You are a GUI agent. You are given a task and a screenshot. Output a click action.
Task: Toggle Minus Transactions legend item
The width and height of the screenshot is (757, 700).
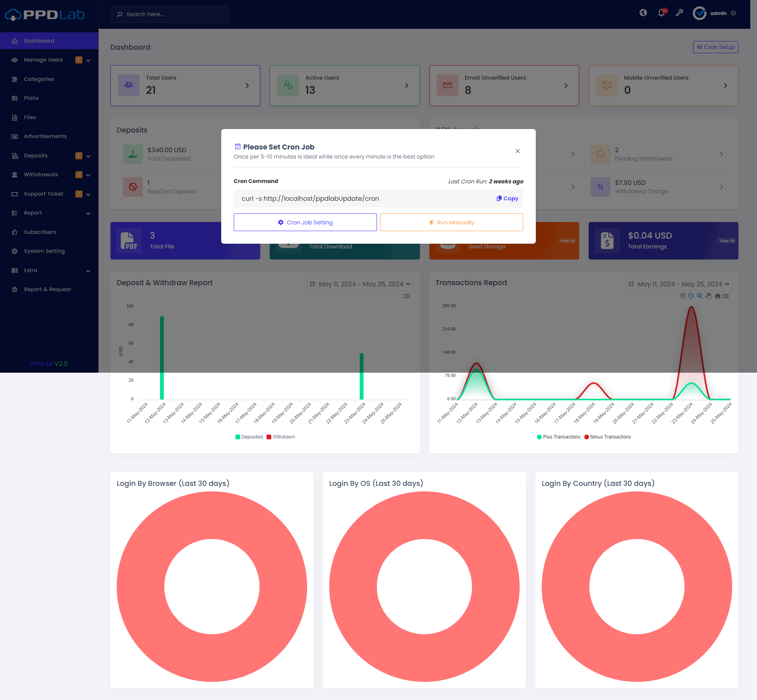(608, 437)
